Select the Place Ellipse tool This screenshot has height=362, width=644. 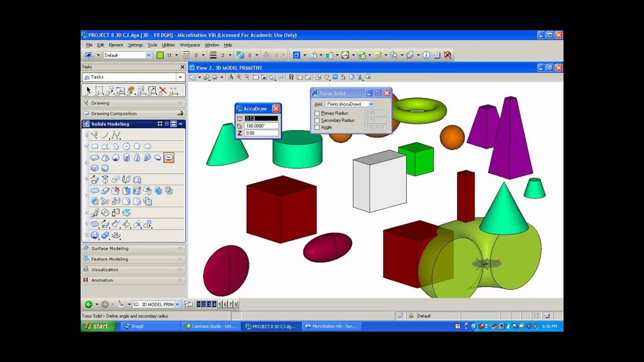(x=147, y=146)
